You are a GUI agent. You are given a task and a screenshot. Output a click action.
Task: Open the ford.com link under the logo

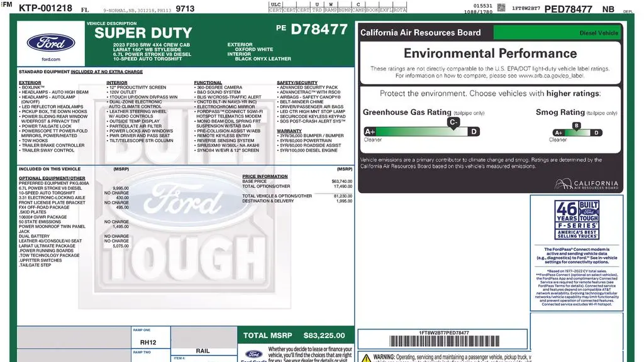pyautogui.click(x=51, y=60)
